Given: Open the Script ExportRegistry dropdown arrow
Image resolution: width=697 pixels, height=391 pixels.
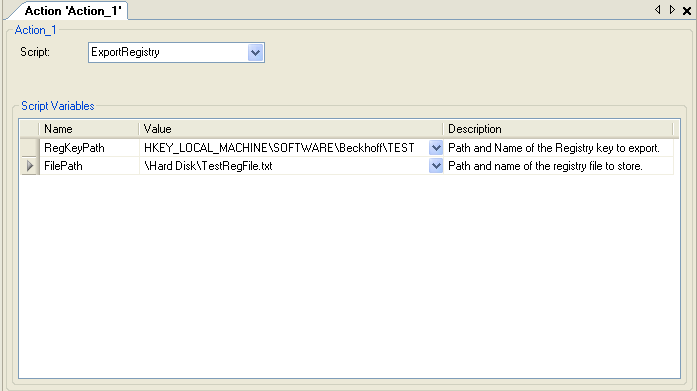Looking at the screenshot, I should pyautogui.click(x=255, y=52).
